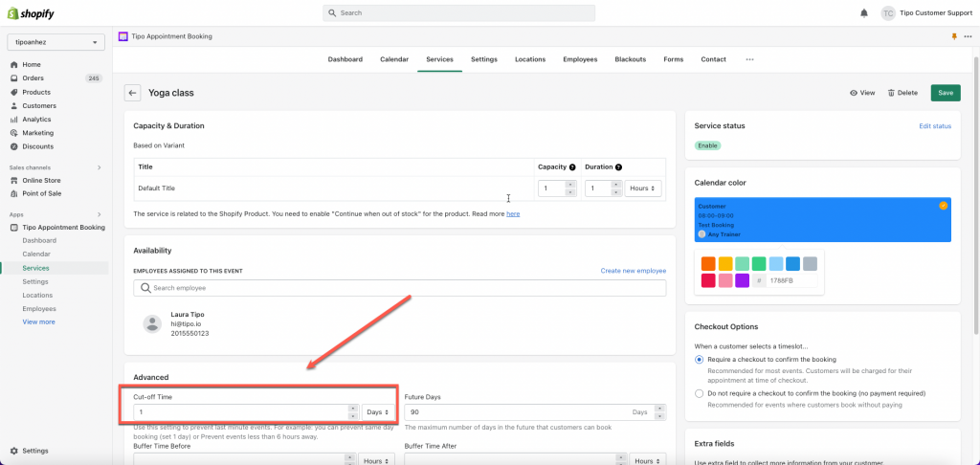
Task: Click the Search employee field
Action: 400,288
